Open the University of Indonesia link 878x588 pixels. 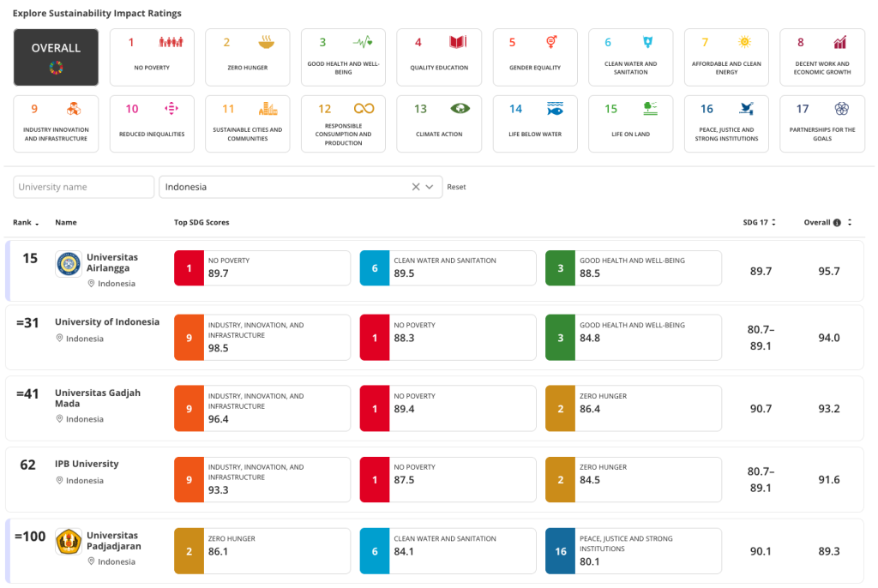tap(107, 322)
